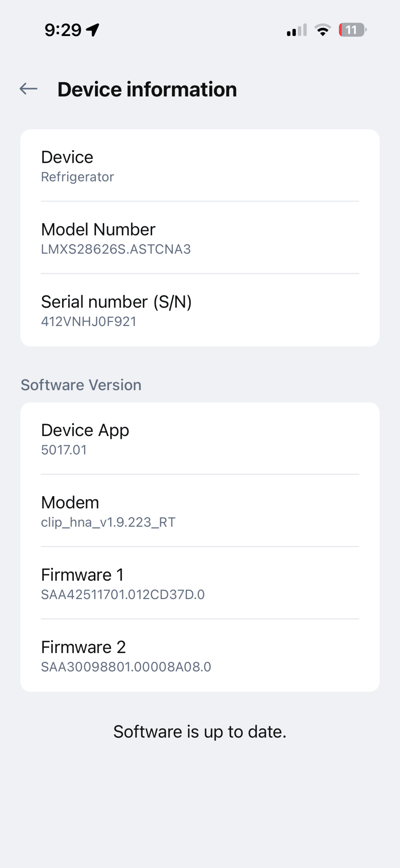
Task: Select serial value 412VNHJ0F921
Action: pos(89,322)
